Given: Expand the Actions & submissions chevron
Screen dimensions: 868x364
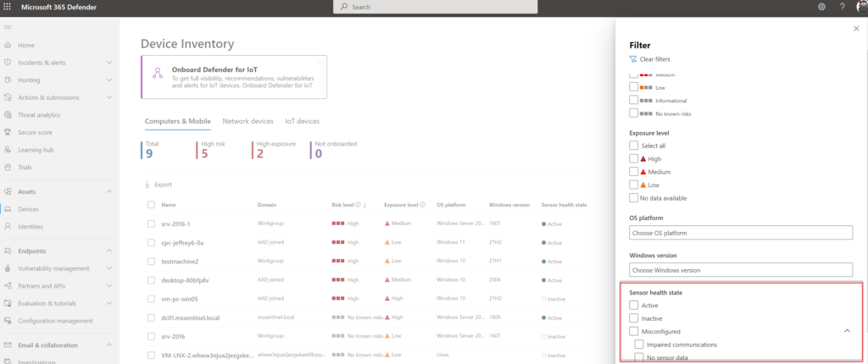Looking at the screenshot, I should (109, 97).
